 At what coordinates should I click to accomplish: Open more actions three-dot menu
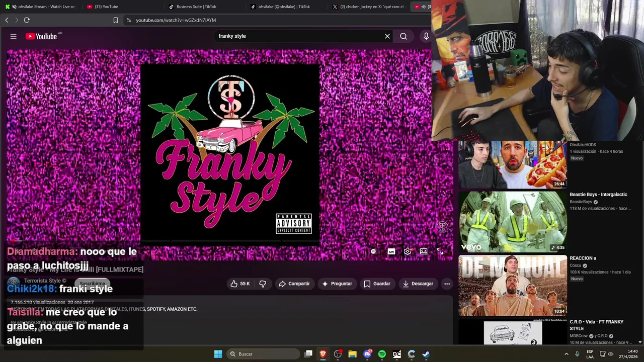(x=447, y=284)
